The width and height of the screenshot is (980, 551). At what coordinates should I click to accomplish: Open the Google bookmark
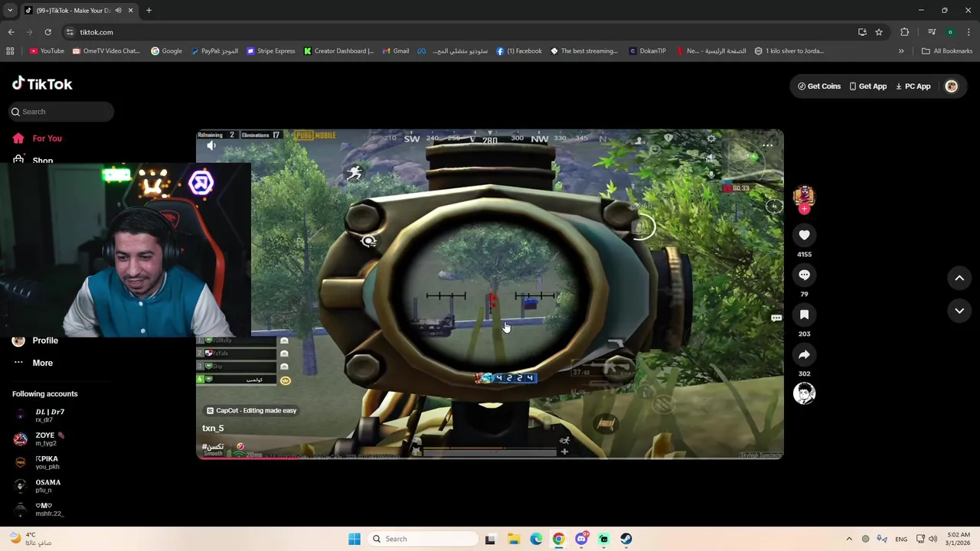[166, 51]
